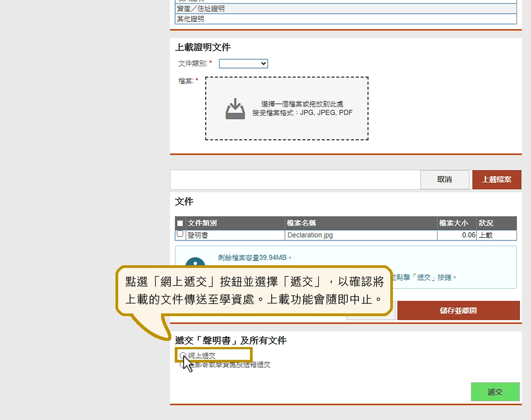The height and width of the screenshot is (420, 531).
Task: Click the 狀況 column header
Action: (485, 223)
